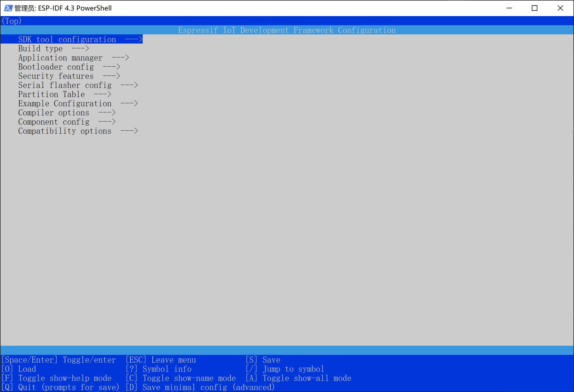
Task: Click the [/] Jump to symbol hint
Action: point(285,369)
